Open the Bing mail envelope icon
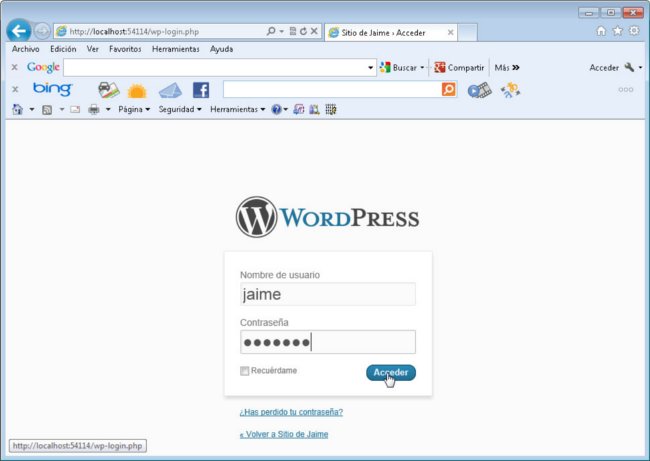Image resolution: width=650 pixels, height=461 pixels. point(170,90)
